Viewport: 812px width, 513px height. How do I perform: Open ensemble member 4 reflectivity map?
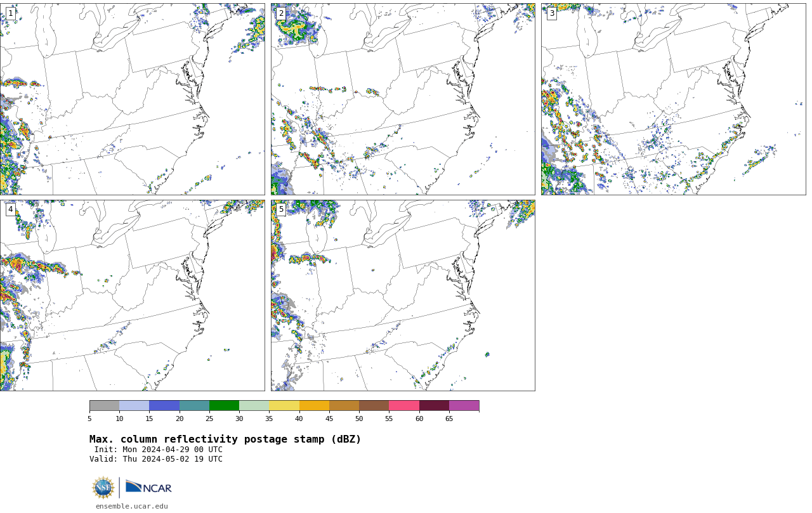point(132,295)
